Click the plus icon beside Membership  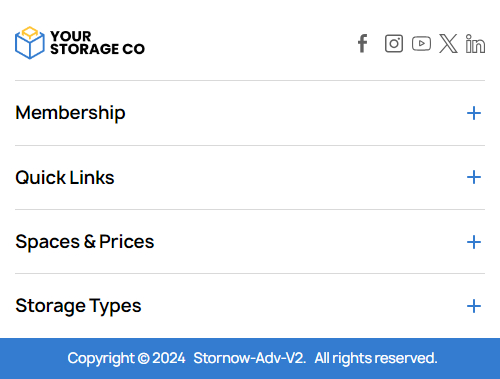pos(474,113)
